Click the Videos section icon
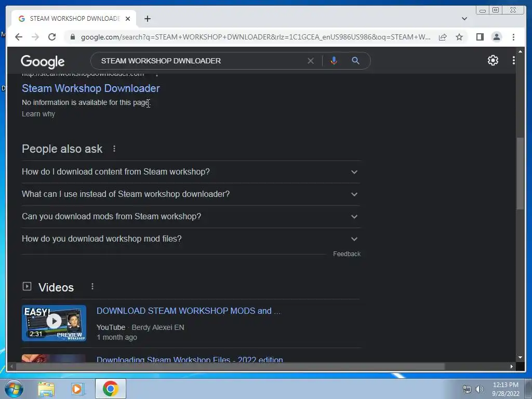Viewport: 532px width, 399px height. 27,286
